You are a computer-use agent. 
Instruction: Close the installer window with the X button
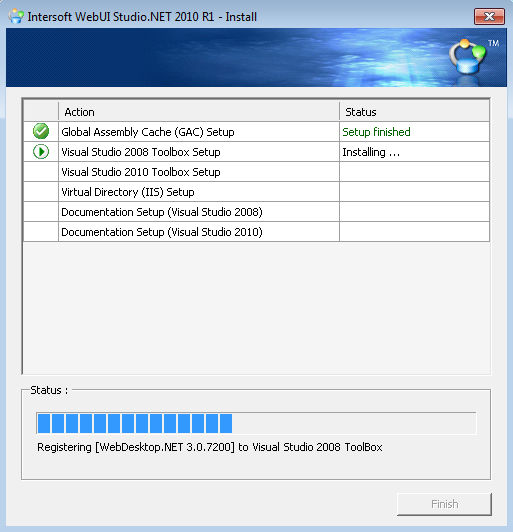[x=489, y=16]
